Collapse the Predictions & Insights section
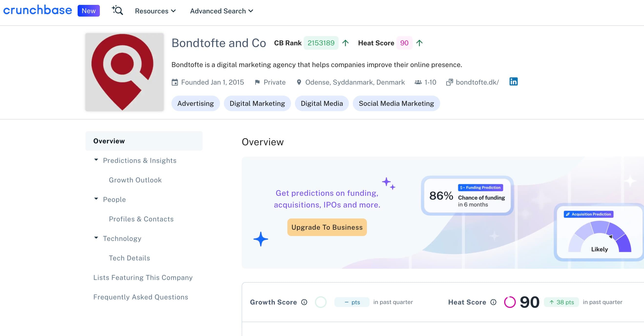 (x=96, y=160)
